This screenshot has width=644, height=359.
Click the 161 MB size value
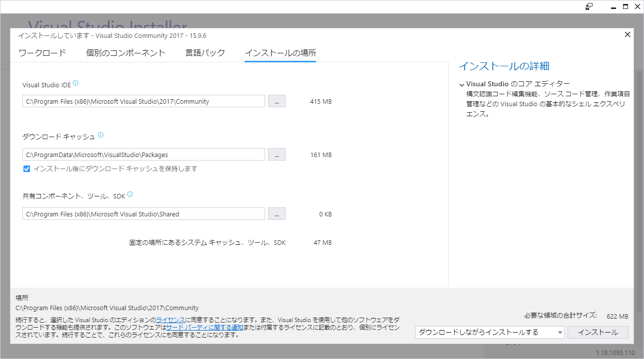321,155
